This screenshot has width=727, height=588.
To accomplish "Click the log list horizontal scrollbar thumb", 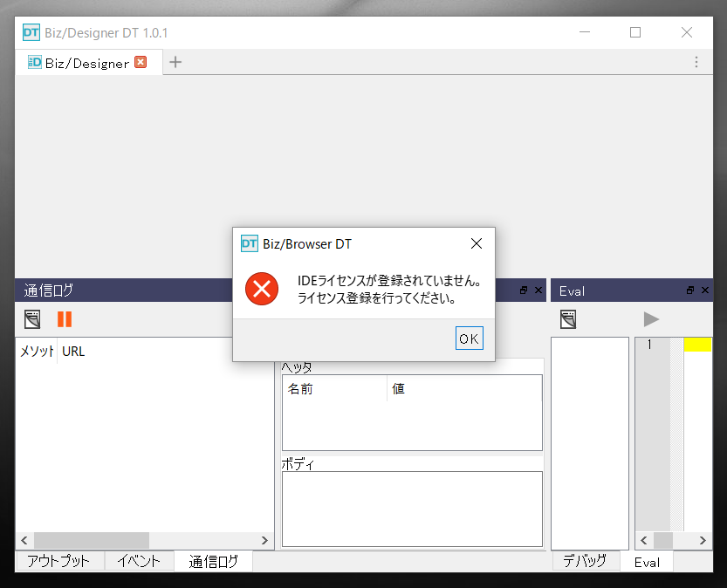I will (92, 540).
